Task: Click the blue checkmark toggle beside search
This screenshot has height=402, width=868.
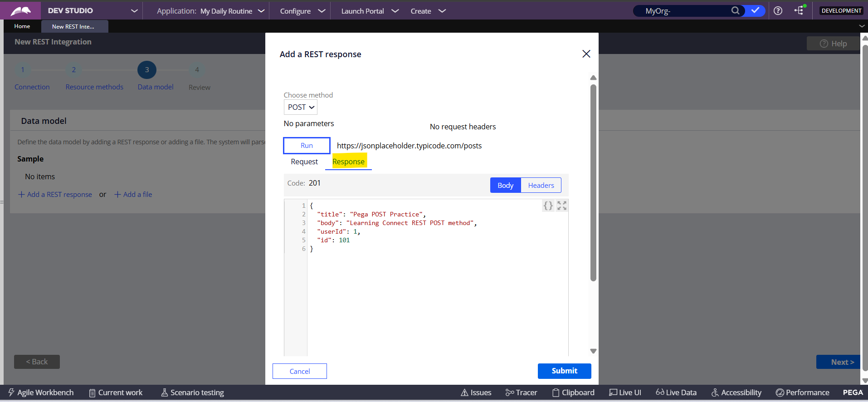Action: (755, 10)
